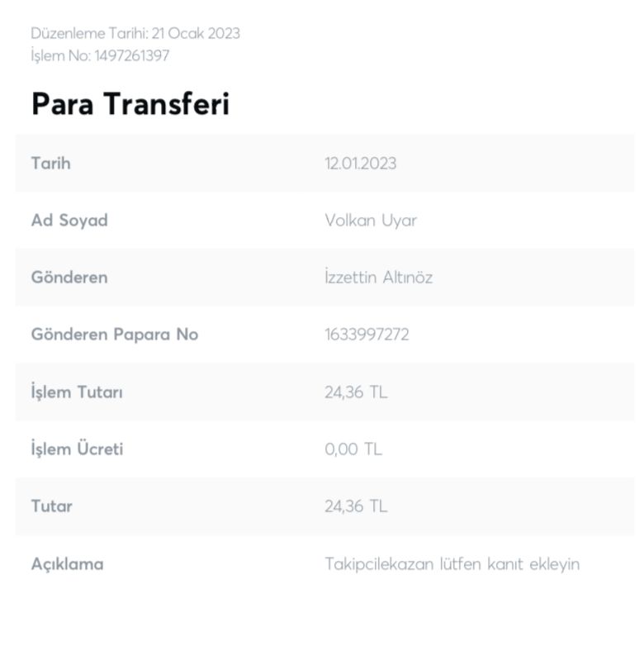Select the Tarih row label
644x651 pixels.
click(x=50, y=163)
